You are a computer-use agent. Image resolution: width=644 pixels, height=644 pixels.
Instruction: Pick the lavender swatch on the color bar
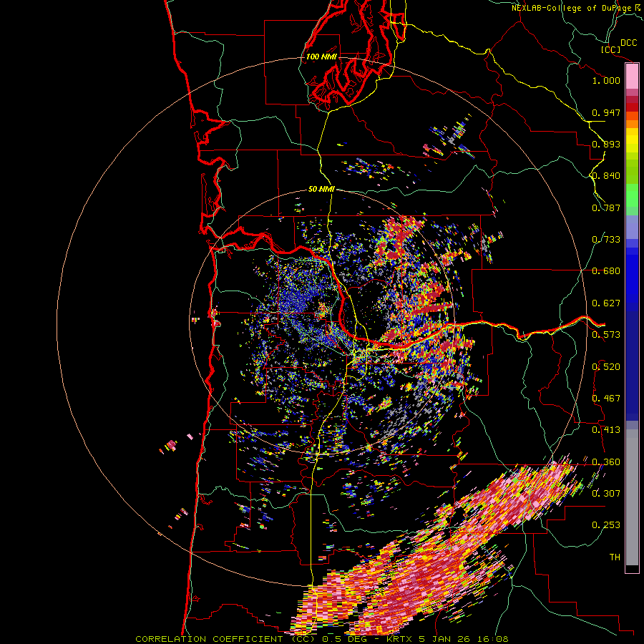[x=632, y=227]
